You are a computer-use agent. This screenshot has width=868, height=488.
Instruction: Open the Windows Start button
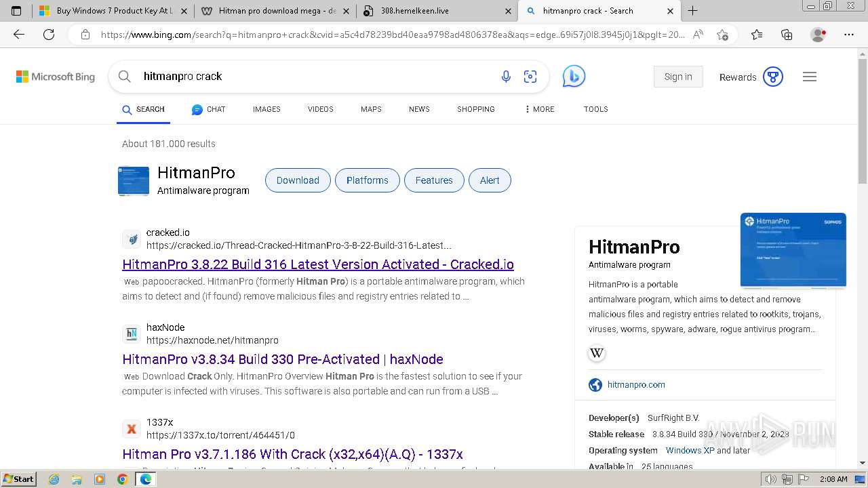[18, 479]
